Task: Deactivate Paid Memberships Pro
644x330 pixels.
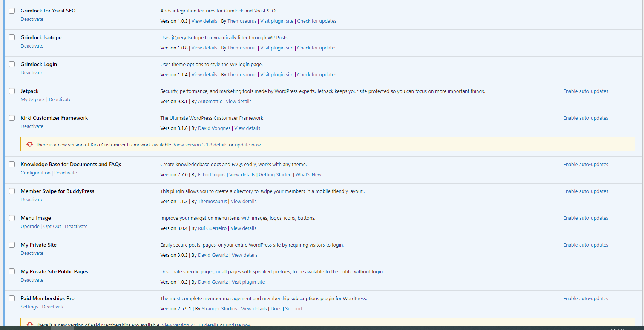Action: pos(53,307)
